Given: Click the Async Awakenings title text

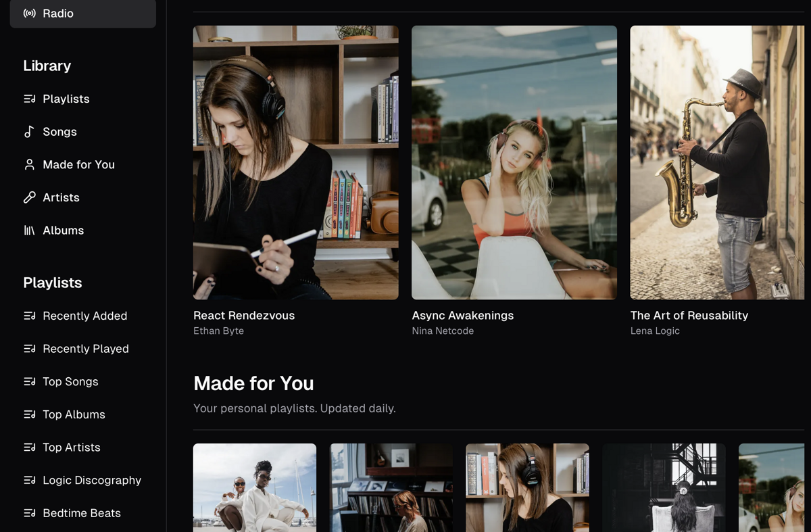Looking at the screenshot, I should 462,316.
